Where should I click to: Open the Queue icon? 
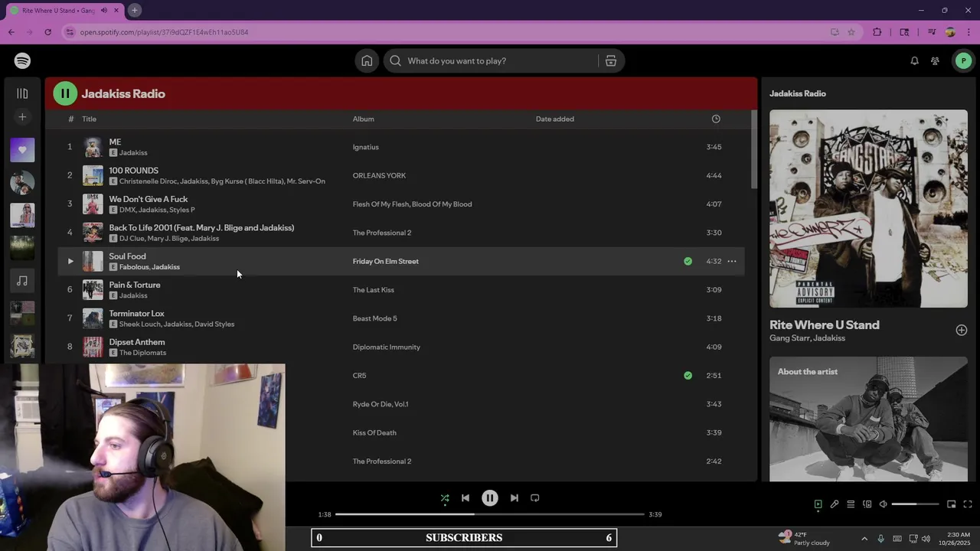(851, 504)
